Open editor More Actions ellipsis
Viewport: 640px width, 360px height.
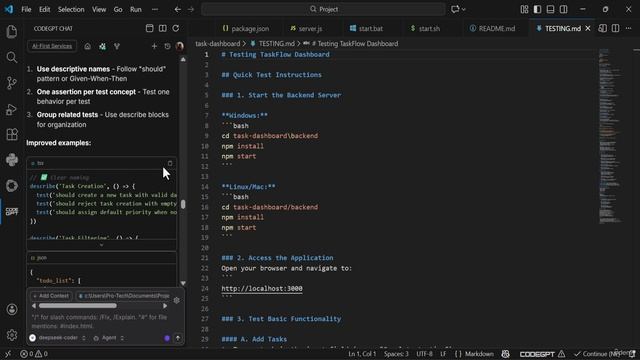coord(629,28)
